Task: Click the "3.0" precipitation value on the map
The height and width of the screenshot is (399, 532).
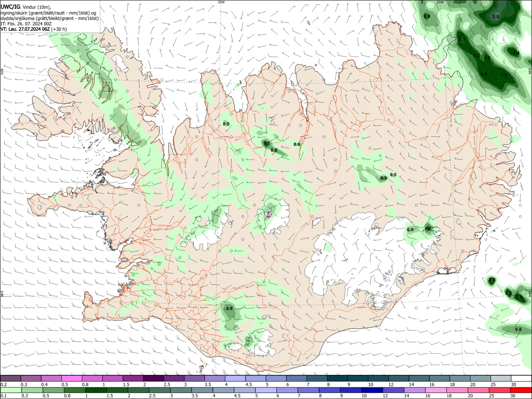Action: point(495,17)
